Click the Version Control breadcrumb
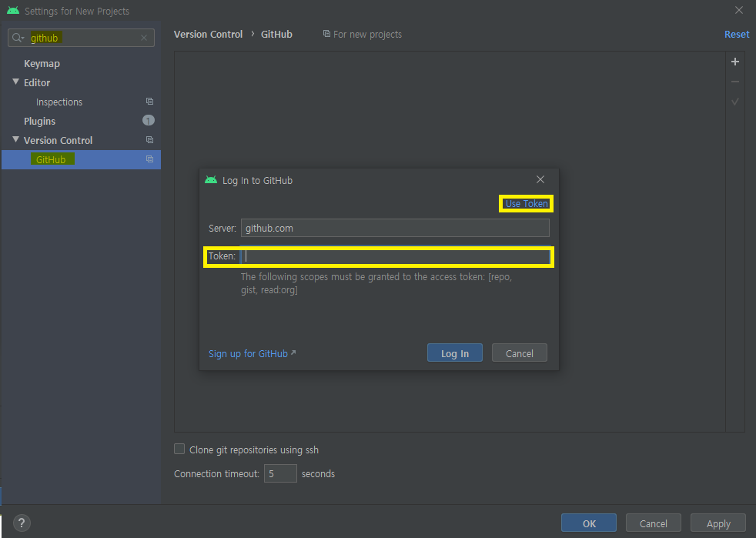The image size is (756, 538). pos(209,34)
